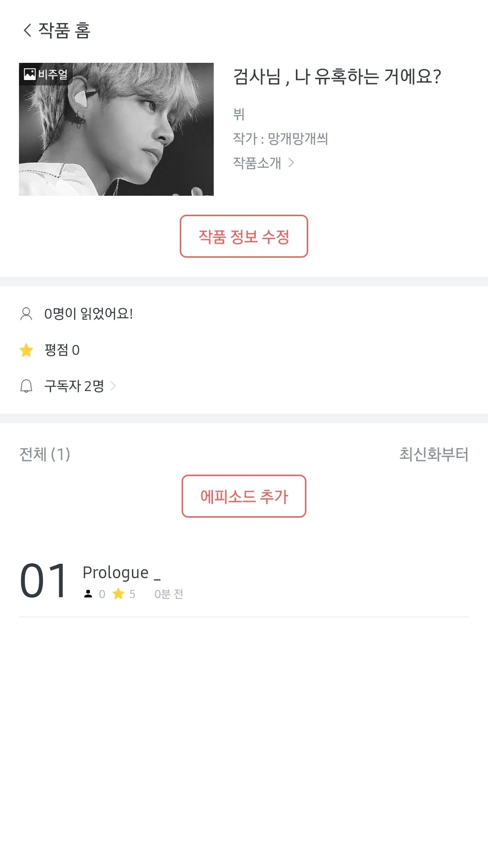Tap the Prologue episode star icon
Screen dimensions: 488x868
click(118, 594)
